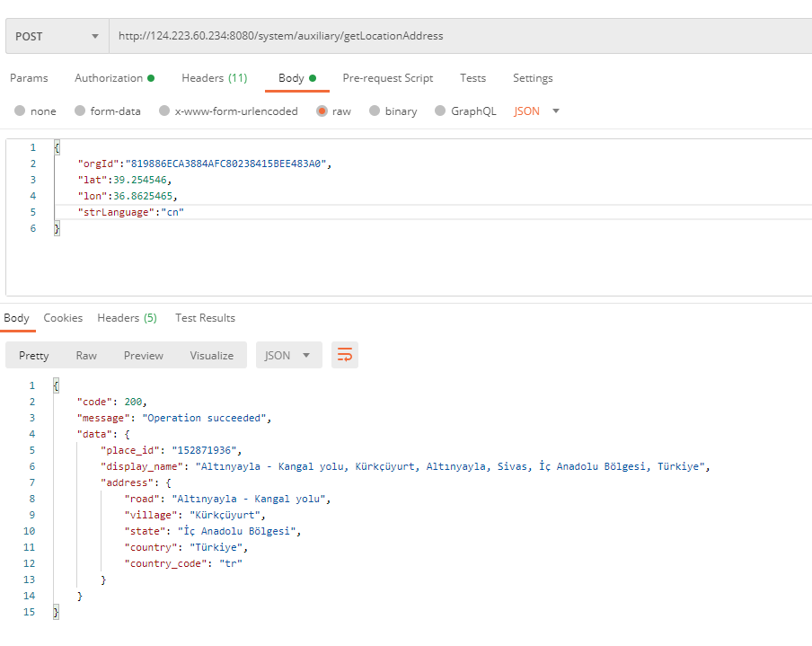Pick the binary body option
Viewport: 812px width, 646px height.
click(x=375, y=111)
